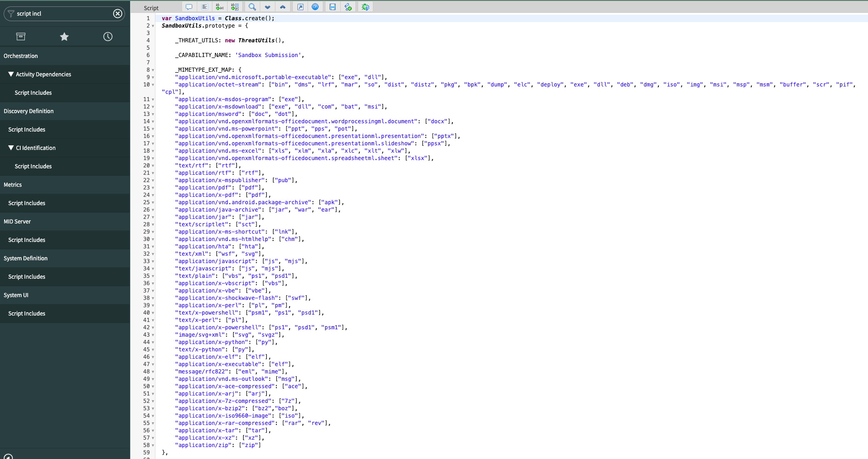
Task: Find previous occurrence with up chevron
Action: pyautogui.click(x=283, y=7)
